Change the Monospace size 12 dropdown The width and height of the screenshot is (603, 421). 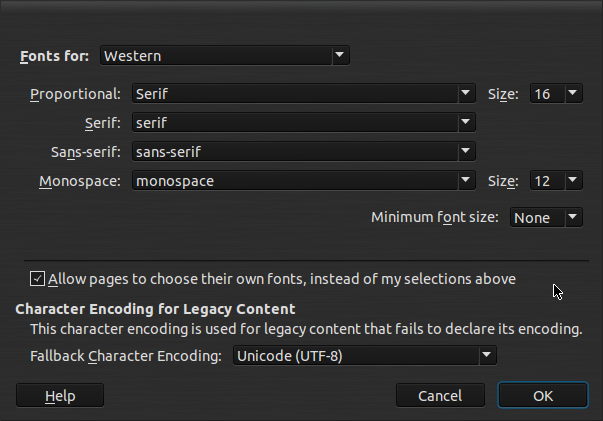coord(555,182)
